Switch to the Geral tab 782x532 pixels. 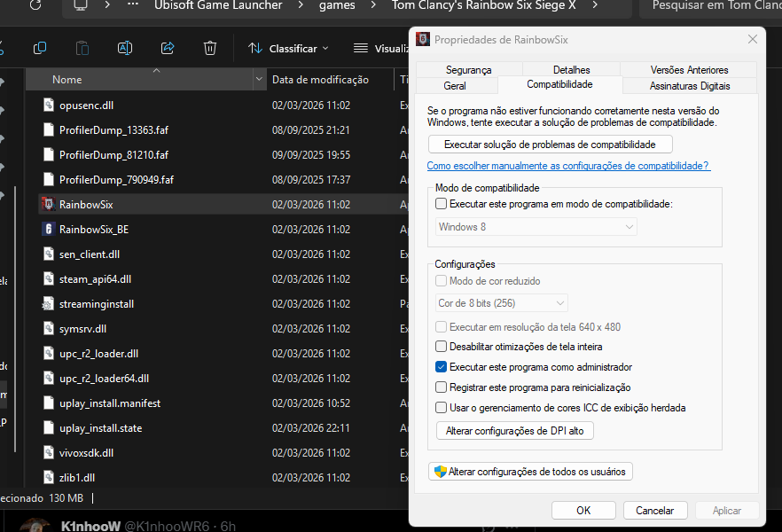tap(455, 86)
